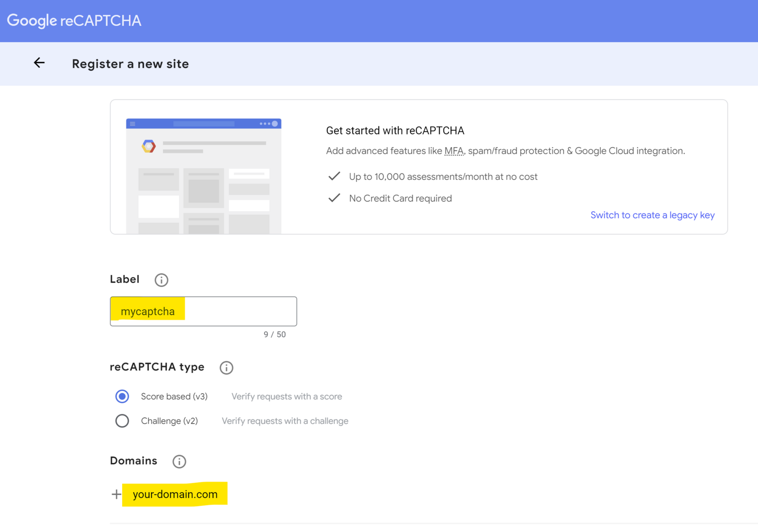Click the Get started with reCAPTCHA title
Viewport: 758px width, 532px height.
(395, 131)
